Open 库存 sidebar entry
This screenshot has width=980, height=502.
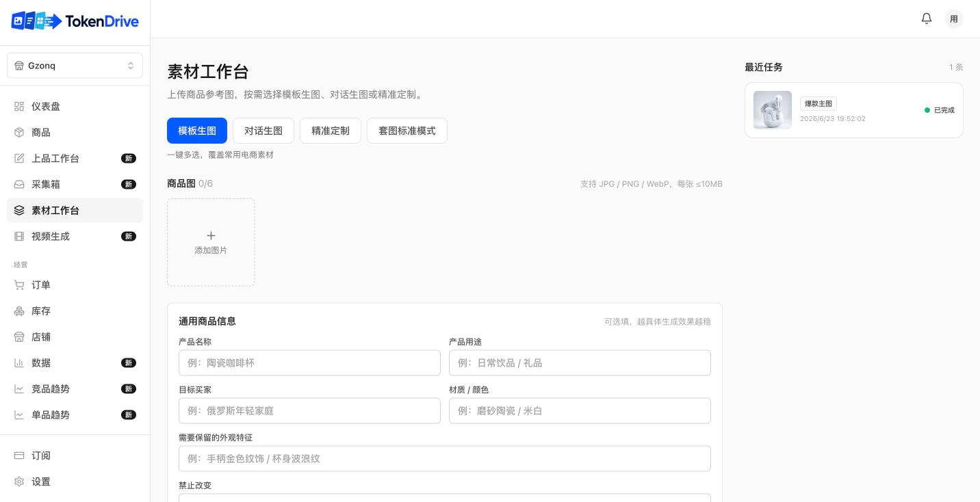point(75,311)
